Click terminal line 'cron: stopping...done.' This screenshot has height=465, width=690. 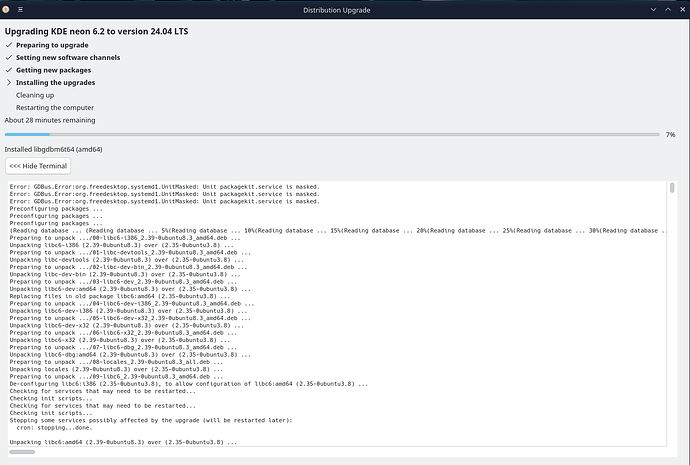[54, 428]
